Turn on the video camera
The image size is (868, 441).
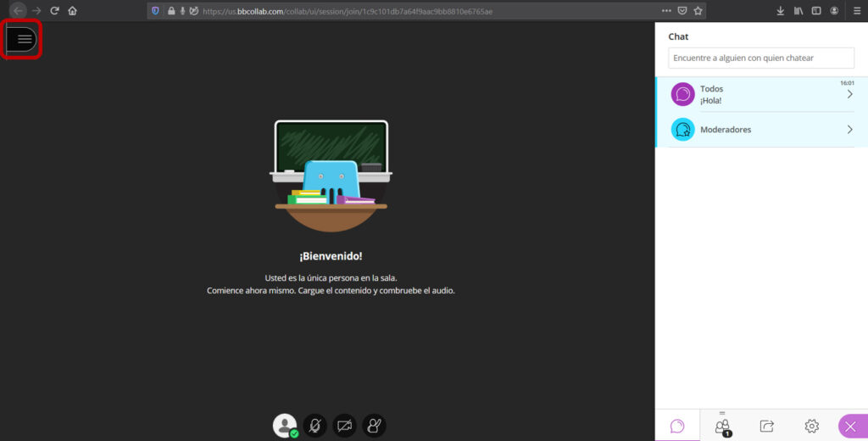tap(344, 426)
